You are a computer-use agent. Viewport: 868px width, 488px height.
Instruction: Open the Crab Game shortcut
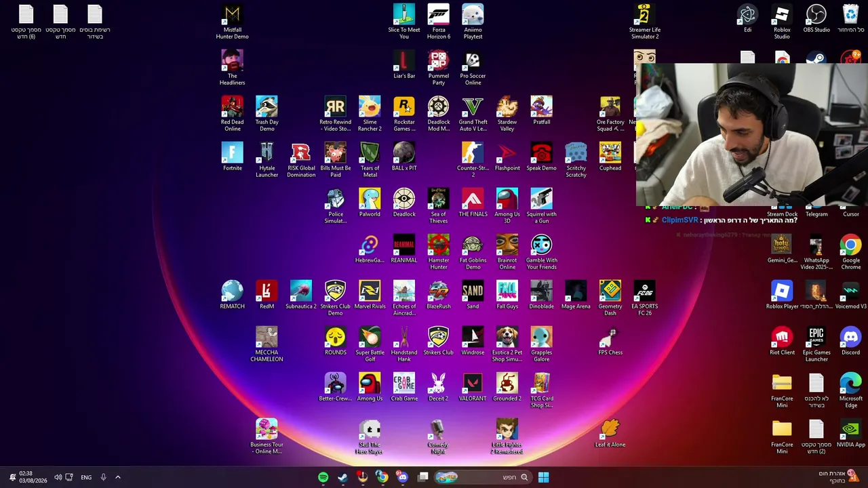(x=404, y=388)
